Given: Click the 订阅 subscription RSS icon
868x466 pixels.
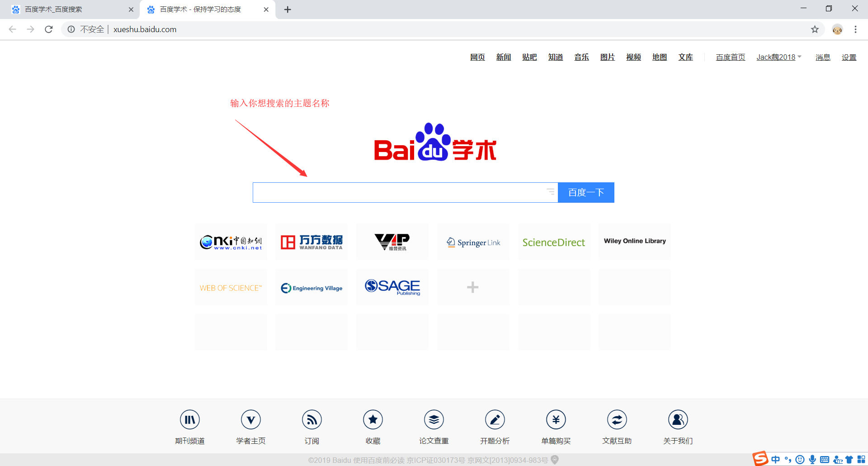Looking at the screenshot, I should tap(312, 420).
